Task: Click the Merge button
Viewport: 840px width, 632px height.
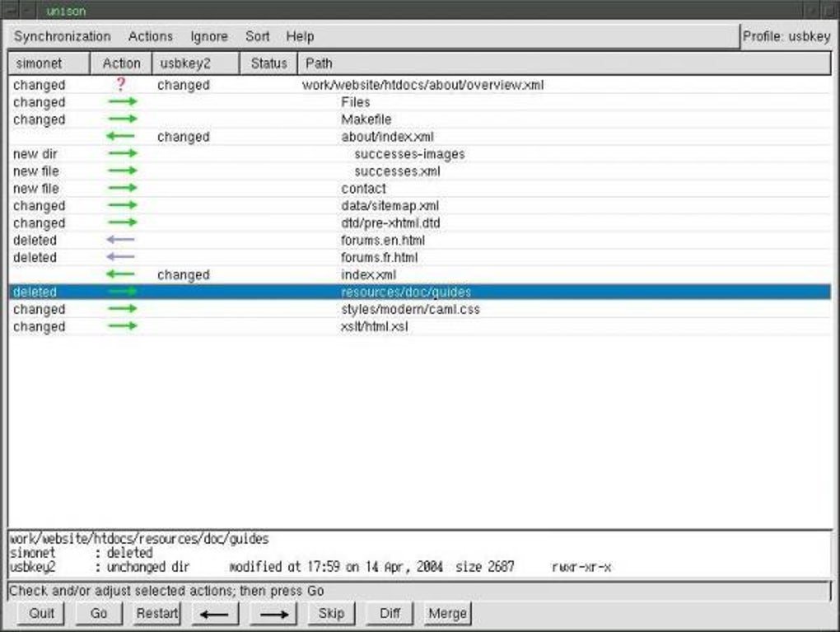Action: coord(447,613)
